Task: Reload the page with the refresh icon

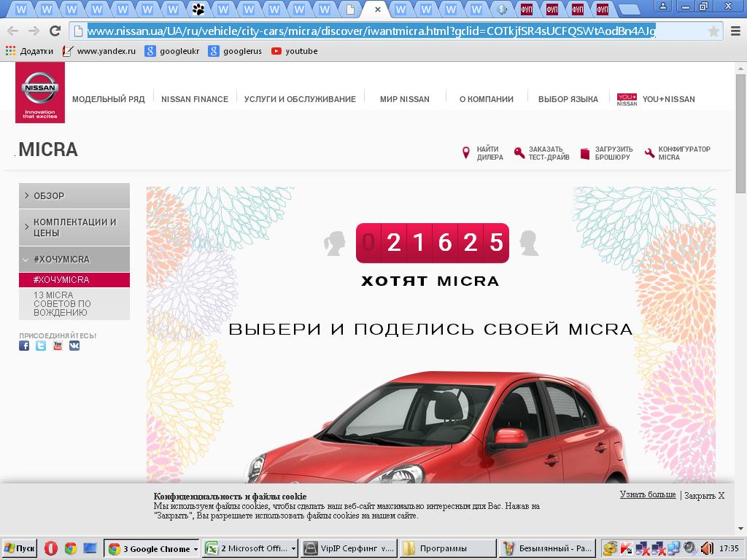Action: click(x=55, y=31)
